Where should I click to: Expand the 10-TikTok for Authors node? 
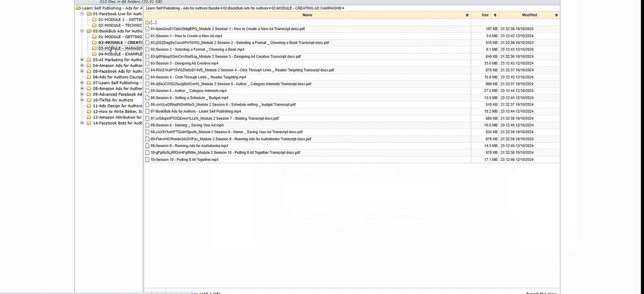[x=82, y=100]
